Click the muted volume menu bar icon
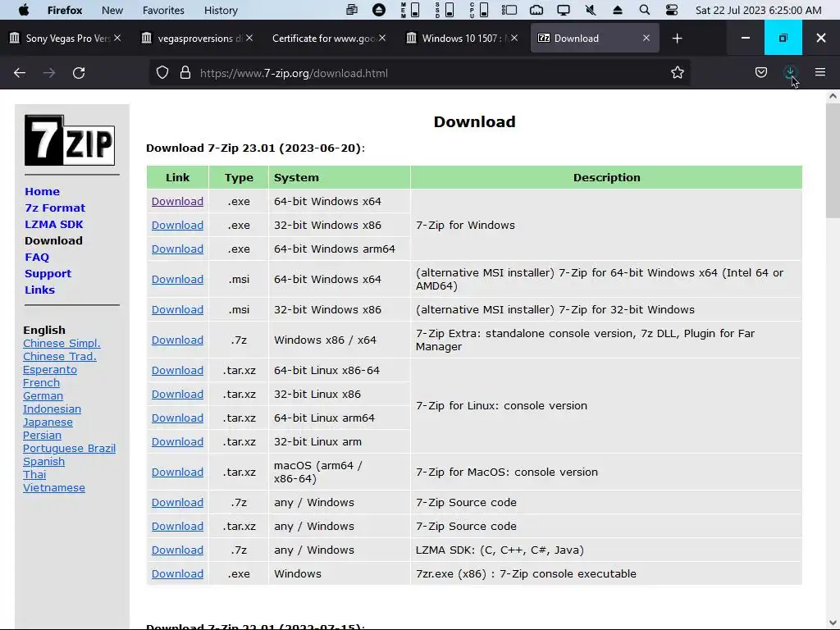Image resolution: width=840 pixels, height=630 pixels. (591, 10)
